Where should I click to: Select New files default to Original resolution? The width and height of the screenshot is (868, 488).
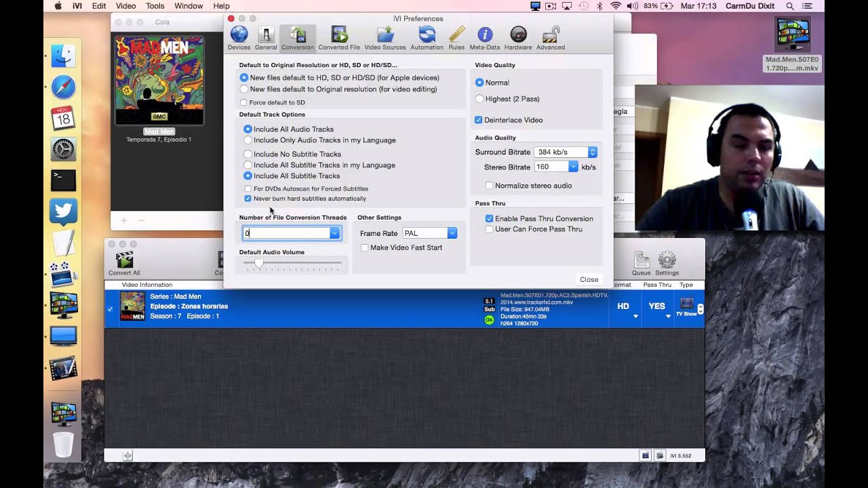click(x=244, y=89)
